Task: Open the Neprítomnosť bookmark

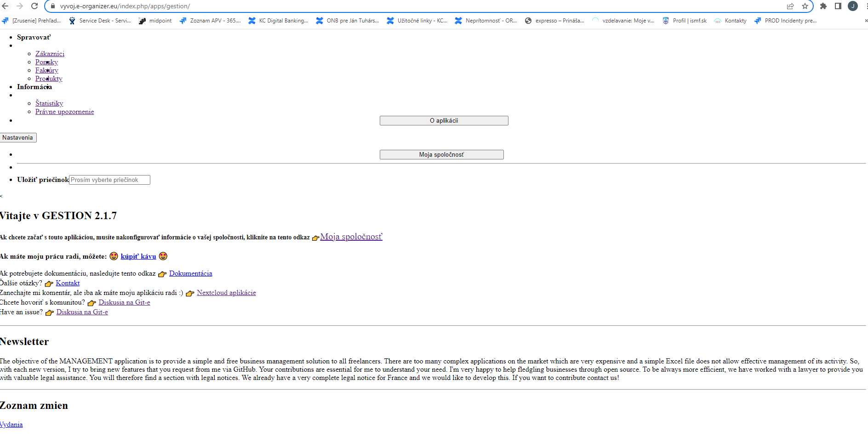Action: [x=485, y=21]
